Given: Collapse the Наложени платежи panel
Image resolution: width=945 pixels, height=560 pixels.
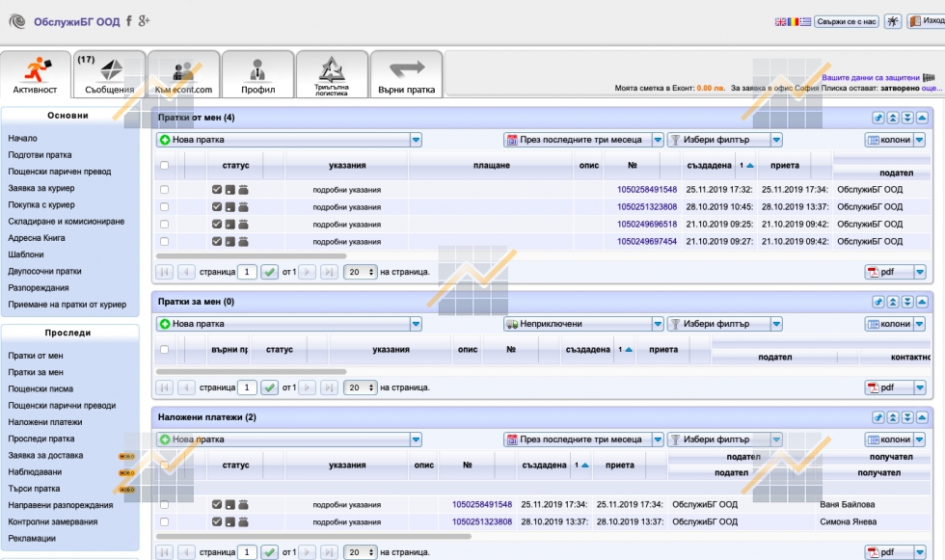Looking at the screenshot, I should point(922,418).
